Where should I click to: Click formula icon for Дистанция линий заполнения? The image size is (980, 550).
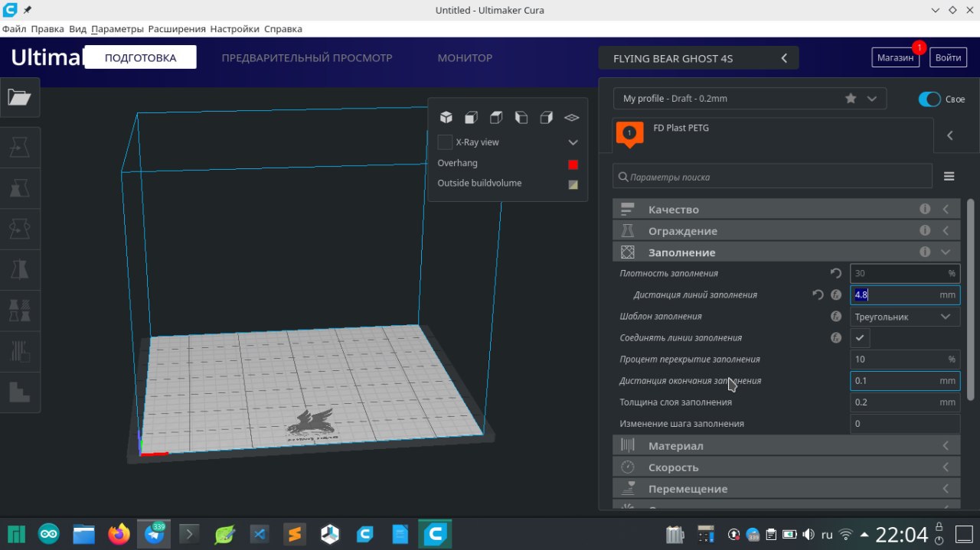tap(836, 295)
